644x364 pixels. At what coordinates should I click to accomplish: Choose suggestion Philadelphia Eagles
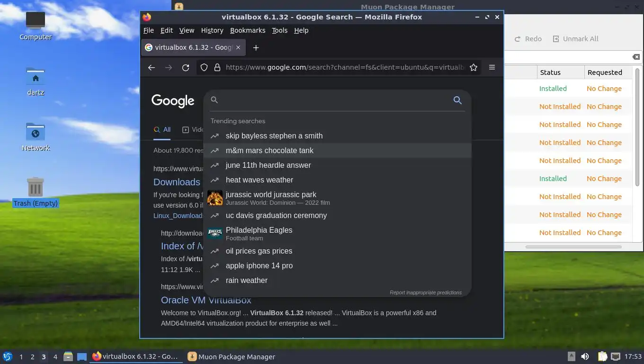[x=337, y=233]
